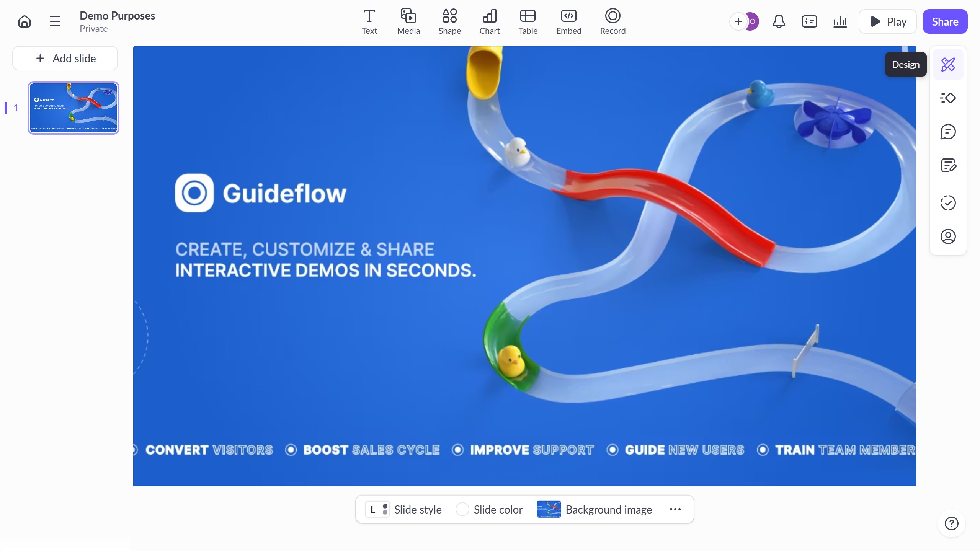The width and height of the screenshot is (980, 551).
Task: Open the Slide style dropdown
Action: (x=403, y=509)
